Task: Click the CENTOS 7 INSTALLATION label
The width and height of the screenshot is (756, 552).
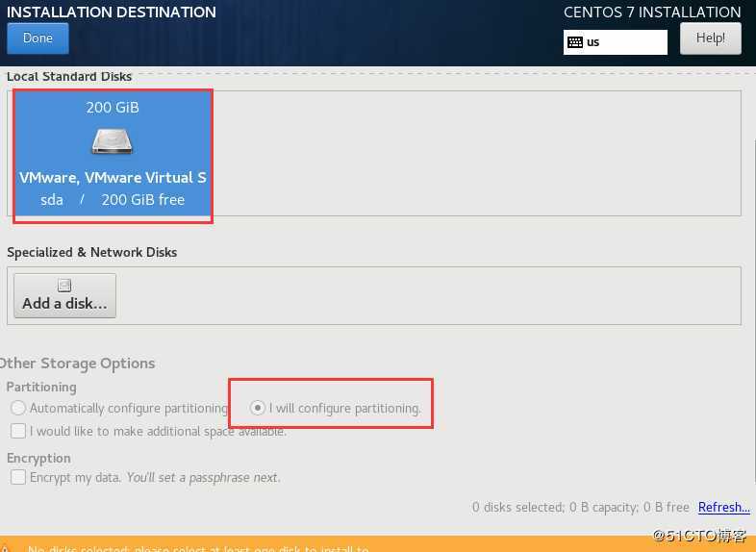Action: click(652, 13)
